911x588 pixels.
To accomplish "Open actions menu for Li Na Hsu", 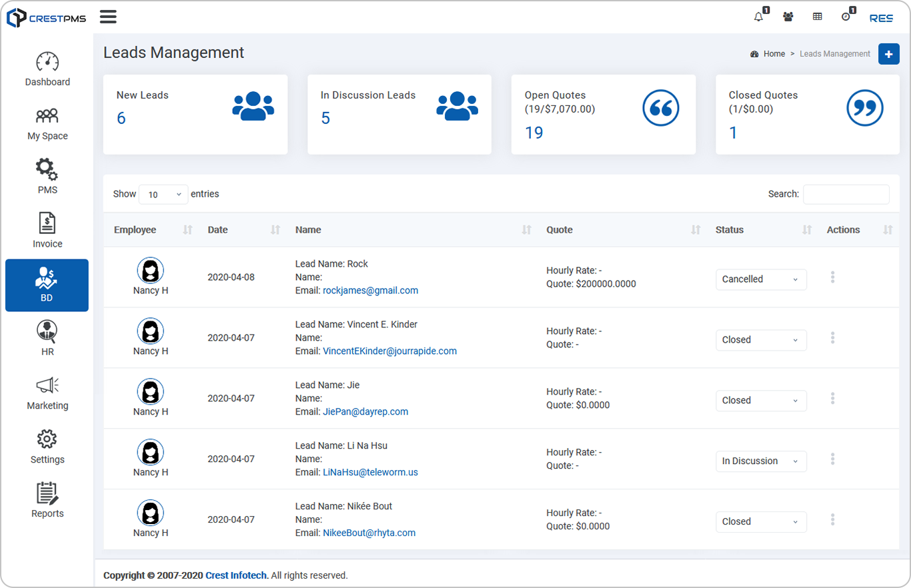I will pyautogui.click(x=832, y=459).
